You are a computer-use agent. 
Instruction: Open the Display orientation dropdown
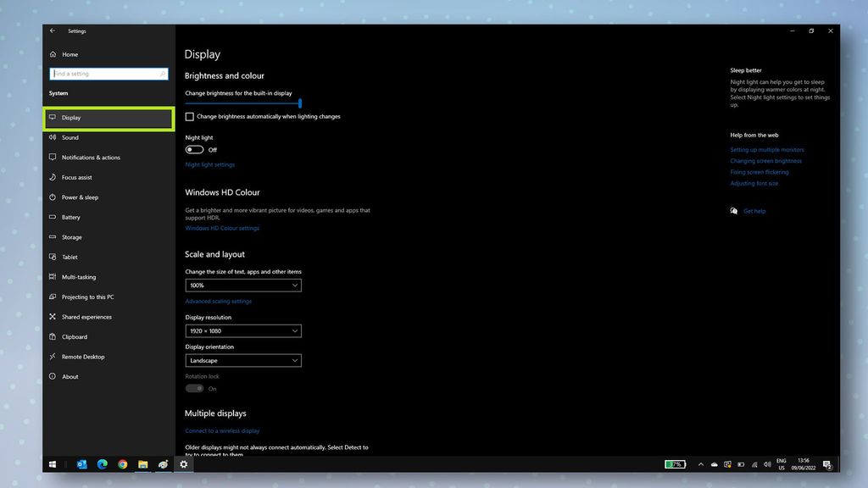click(x=243, y=360)
